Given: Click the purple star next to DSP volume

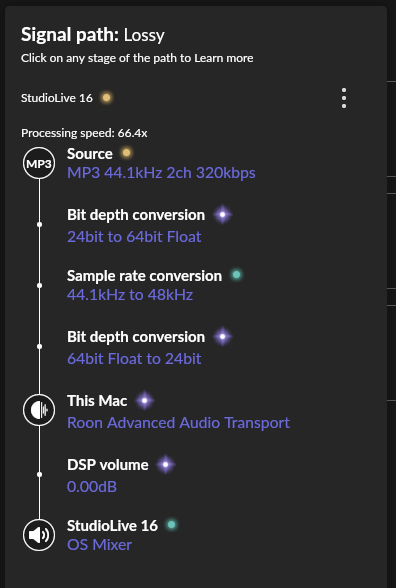Looking at the screenshot, I should [x=165, y=465].
